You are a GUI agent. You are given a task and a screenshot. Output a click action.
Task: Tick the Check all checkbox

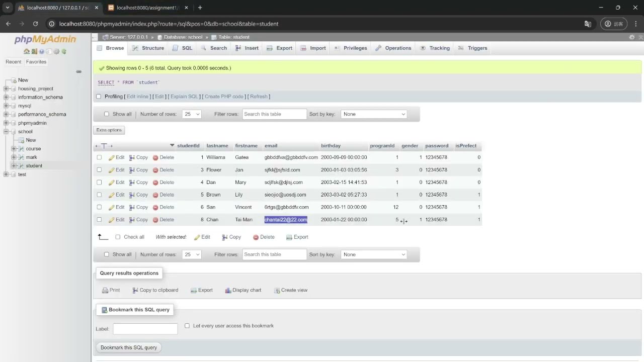[118, 237]
